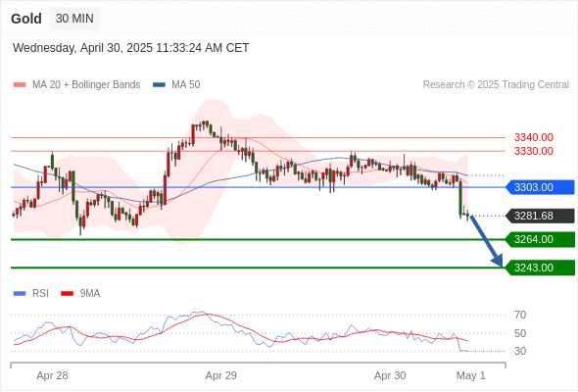The height and width of the screenshot is (392, 578).
Task: Click the 3330.00 resistance label
Action: (533, 151)
